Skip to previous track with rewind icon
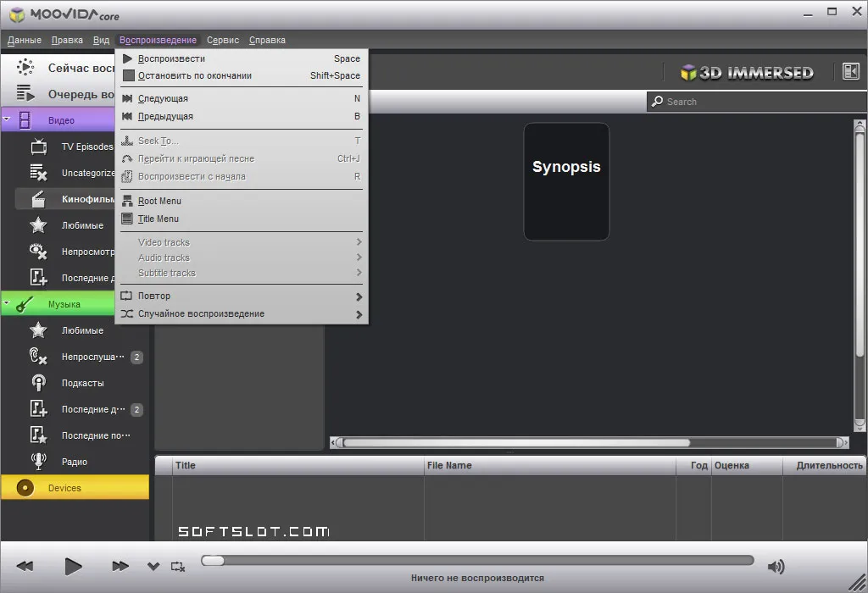This screenshot has width=868, height=593. coord(25,566)
